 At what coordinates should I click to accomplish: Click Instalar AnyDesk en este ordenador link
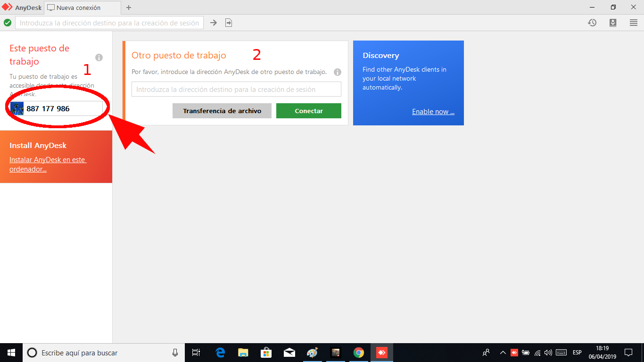[x=48, y=165]
